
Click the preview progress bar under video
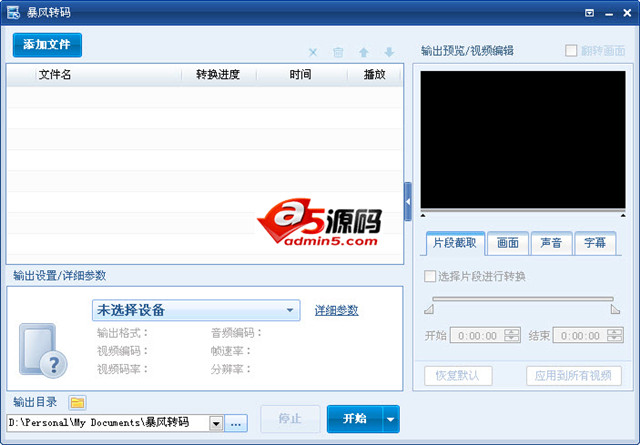coord(523,211)
